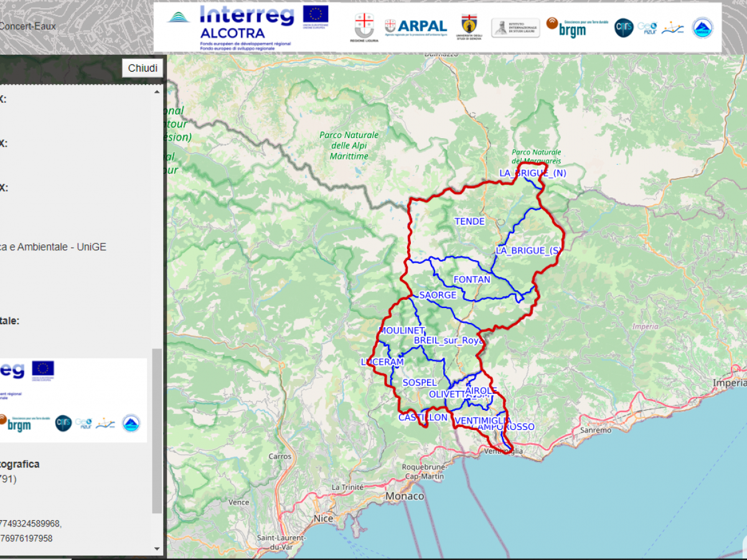The image size is (747, 560).
Task: Click Monaco on the map
Action: pyautogui.click(x=405, y=497)
